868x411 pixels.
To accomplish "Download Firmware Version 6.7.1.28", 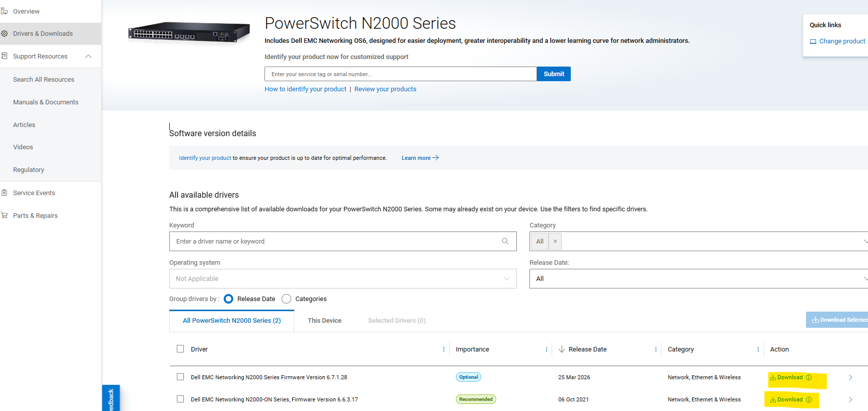I will [x=786, y=377].
